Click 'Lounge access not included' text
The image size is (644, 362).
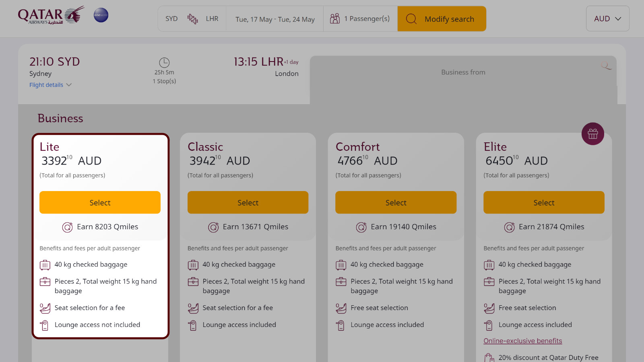click(x=97, y=325)
